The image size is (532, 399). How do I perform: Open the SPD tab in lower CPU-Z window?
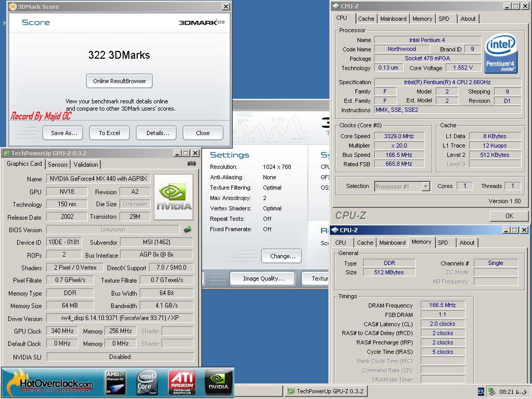443,243
